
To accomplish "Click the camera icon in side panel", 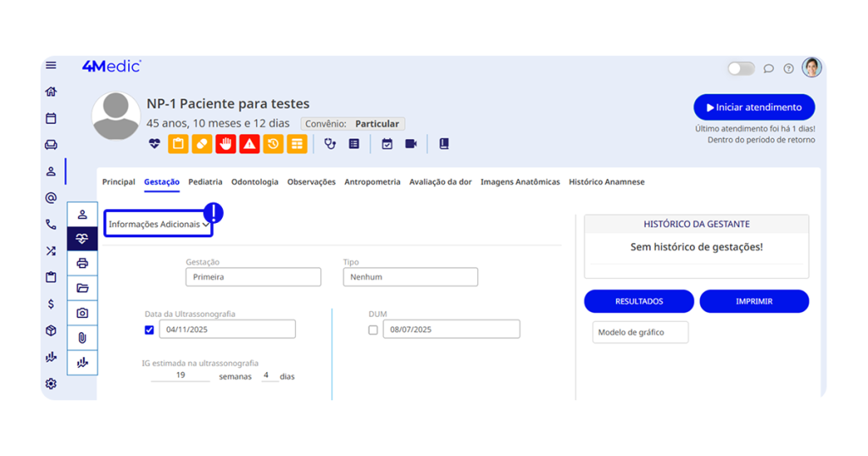I will click(82, 313).
